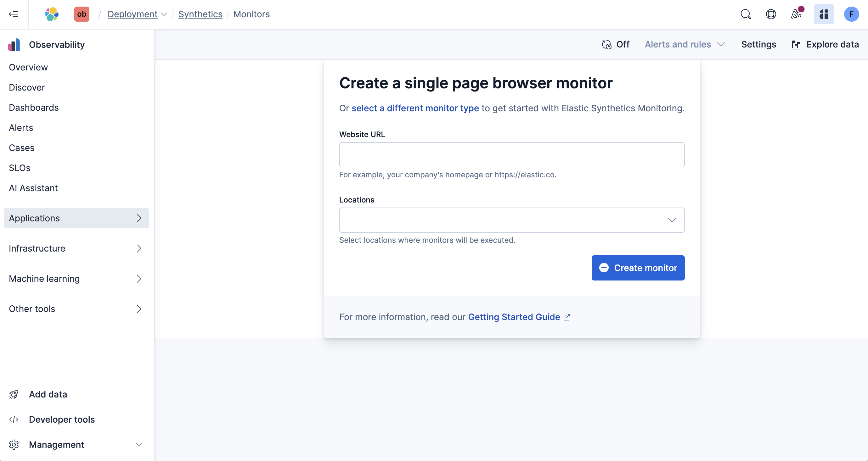
Task: Click inside the Website URL field
Action: [x=511, y=155]
